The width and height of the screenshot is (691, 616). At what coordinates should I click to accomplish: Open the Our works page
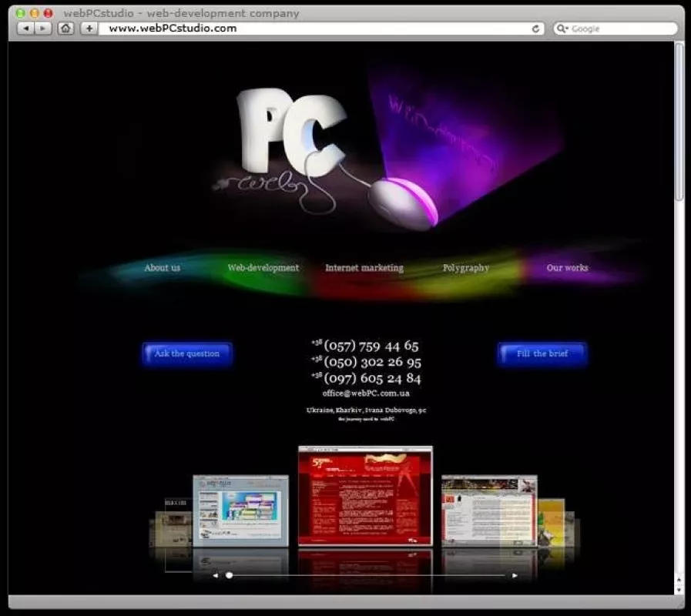coord(567,268)
